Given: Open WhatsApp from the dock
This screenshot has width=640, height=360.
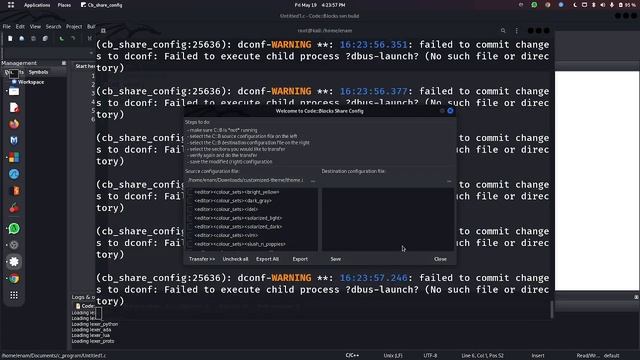Looking at the screenshot, I should (14, 229).
